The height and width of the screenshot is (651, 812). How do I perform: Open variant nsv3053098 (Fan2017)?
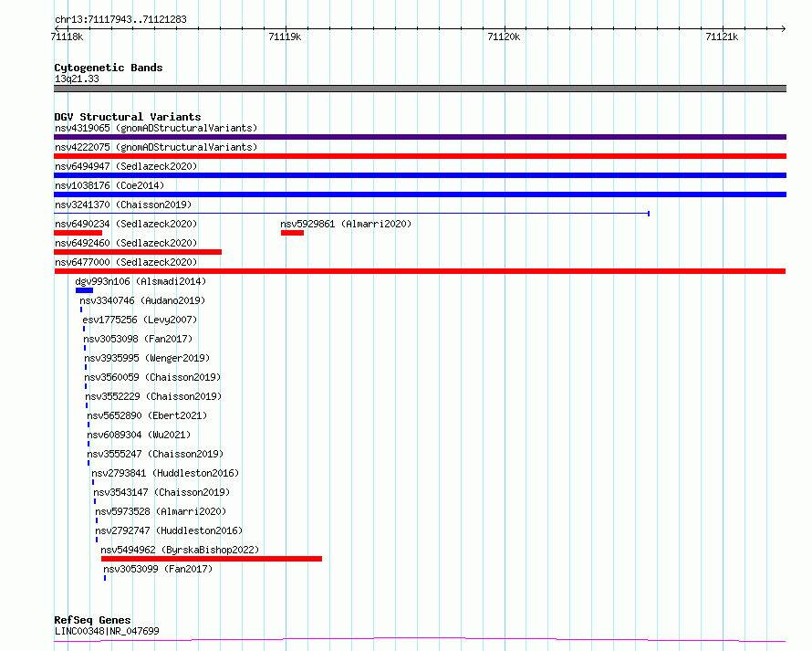click(138, 339)
